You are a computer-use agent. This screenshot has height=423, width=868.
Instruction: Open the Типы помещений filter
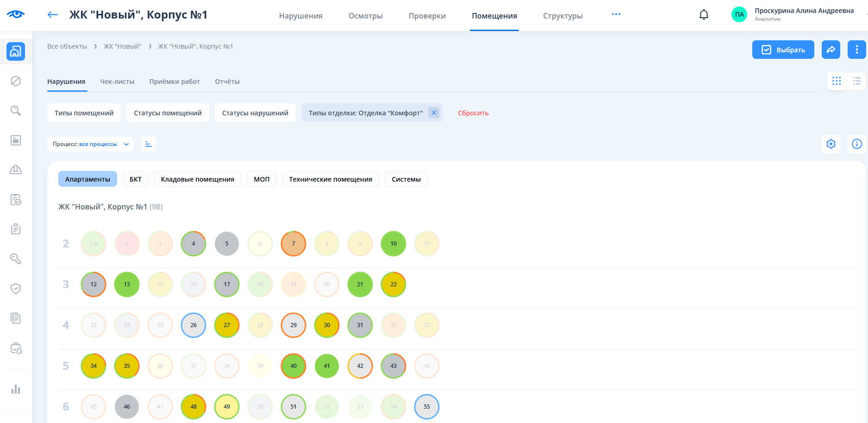point(84,113)
